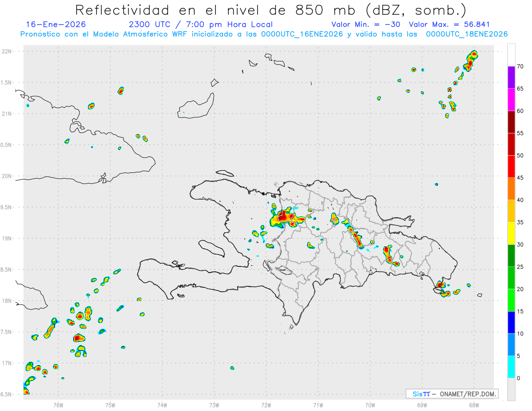Click the gold 35–40 dBZ colorbar segment
532x411 pixels.
511,211
